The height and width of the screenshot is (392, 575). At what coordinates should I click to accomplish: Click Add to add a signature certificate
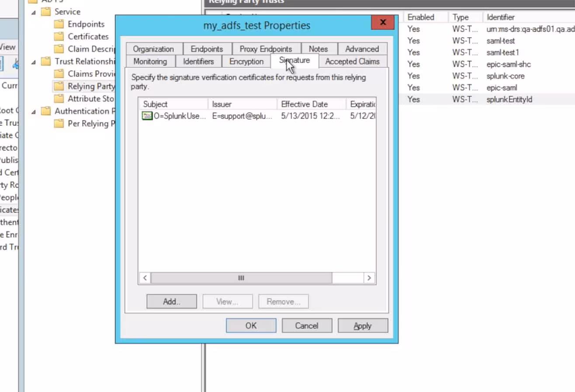coord(171,301)
